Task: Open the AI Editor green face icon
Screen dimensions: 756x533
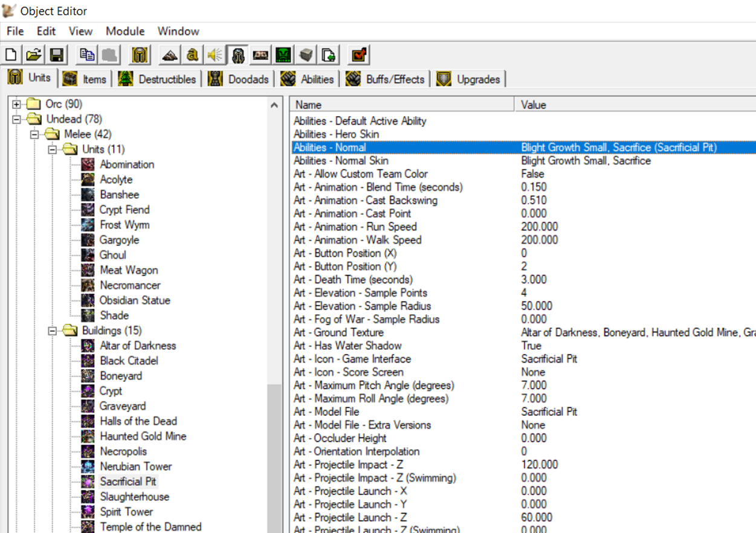Action: (283, 55)
